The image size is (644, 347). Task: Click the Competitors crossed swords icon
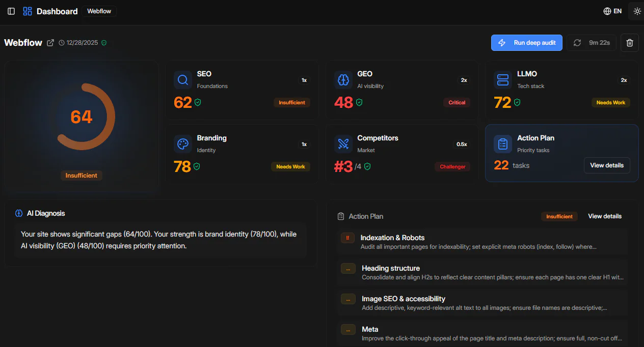point(343,144)
